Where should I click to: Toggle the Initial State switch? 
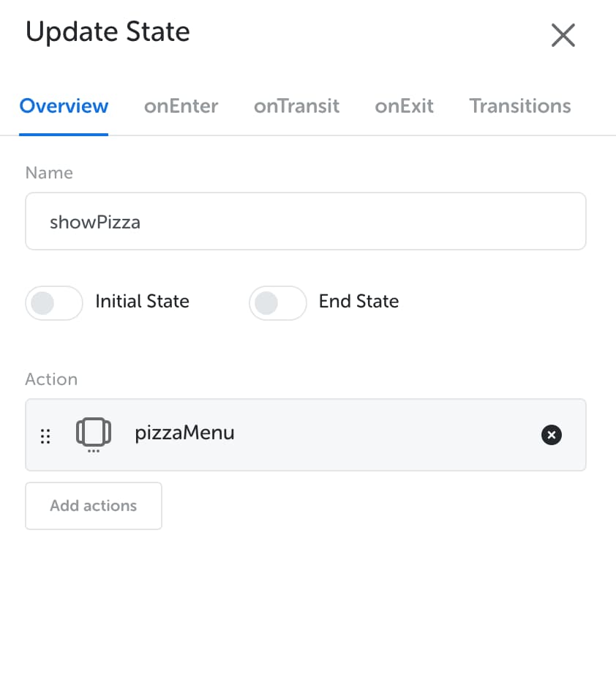point(54,302)
